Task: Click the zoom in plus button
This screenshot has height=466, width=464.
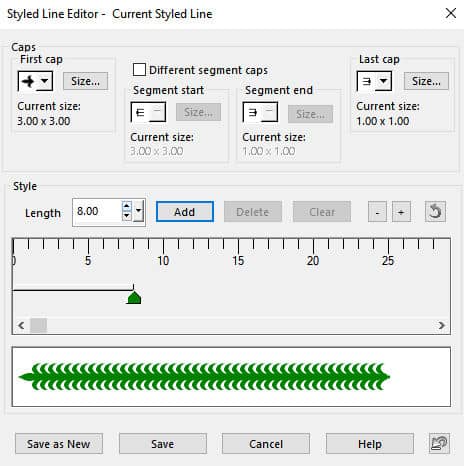Action: 401,211
